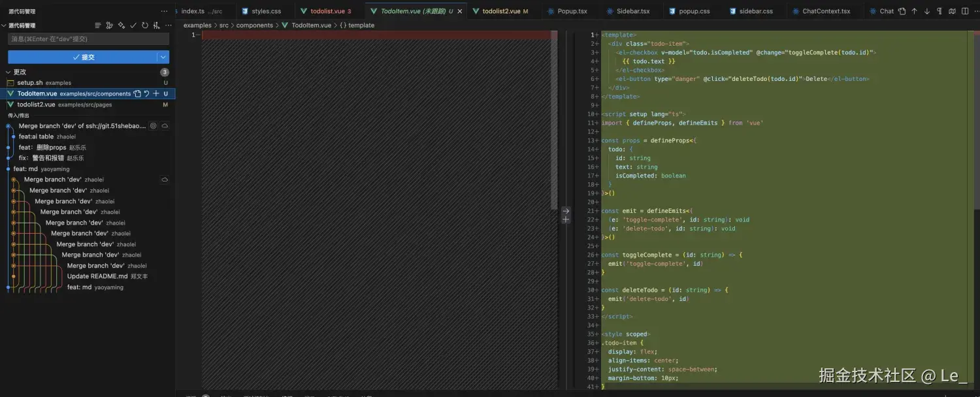Click the target icon on top Merge branch commit
980x397 pixels.
(x=154, y=126)
